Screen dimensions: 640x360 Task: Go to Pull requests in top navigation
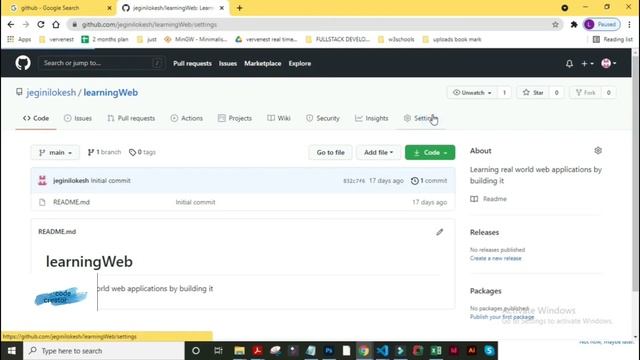click(x=192, y=64)
